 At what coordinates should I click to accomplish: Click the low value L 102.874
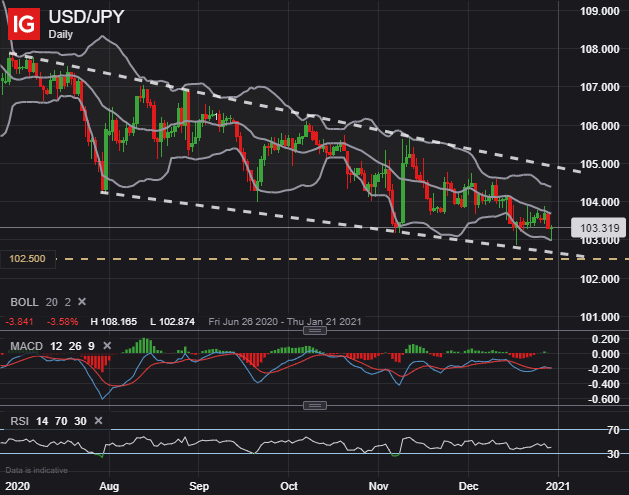(x=172, y=322)
